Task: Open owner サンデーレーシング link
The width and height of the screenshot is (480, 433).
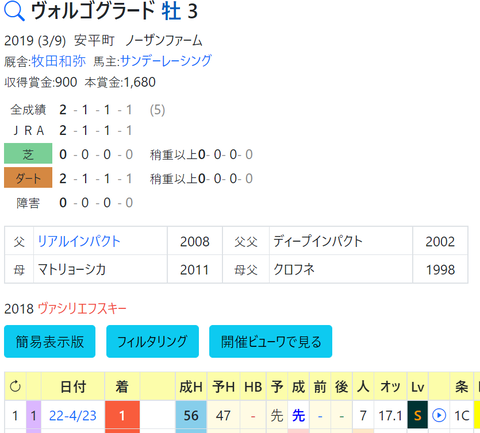Action: (x=166, y=61)
